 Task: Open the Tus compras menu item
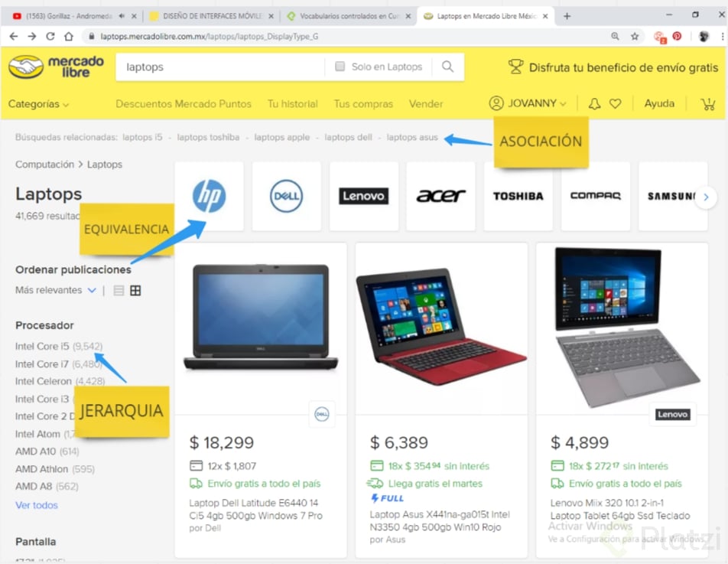[x=363, y=104]
